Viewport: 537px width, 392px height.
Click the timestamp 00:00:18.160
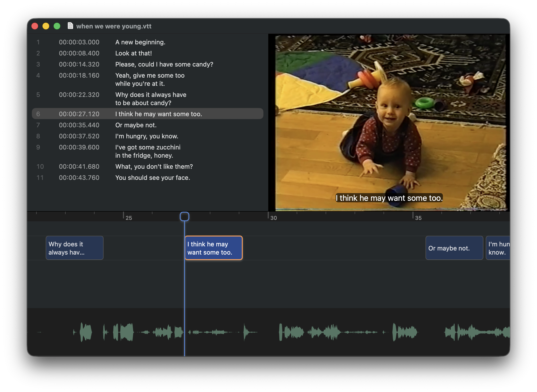coord(79,75)
